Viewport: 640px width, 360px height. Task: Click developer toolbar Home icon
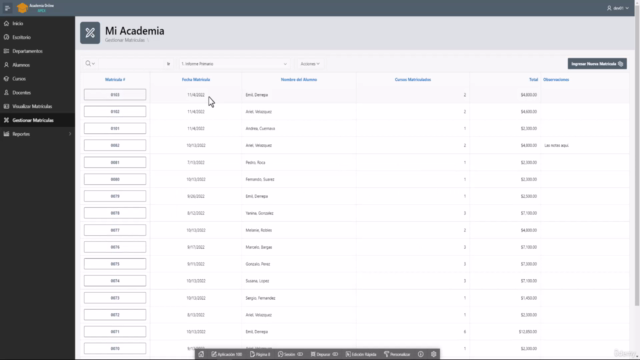[x=201, y=354]
